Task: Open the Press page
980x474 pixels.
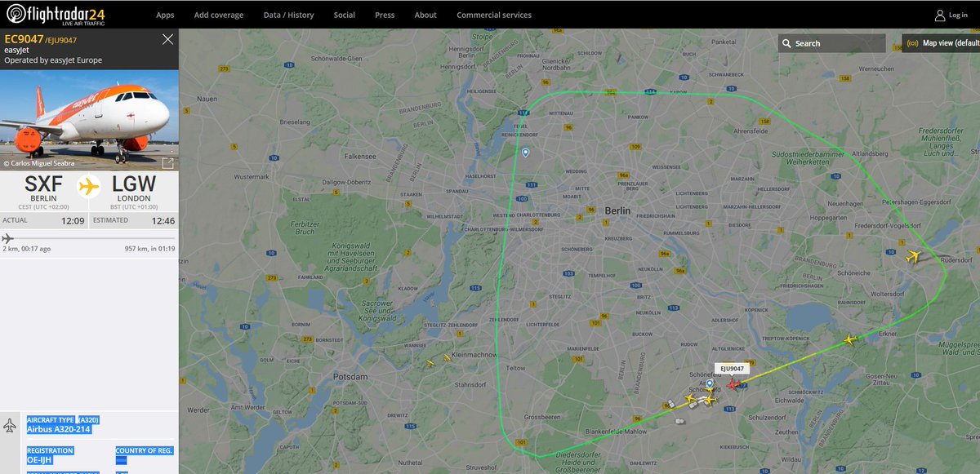Action: point(385,15)
